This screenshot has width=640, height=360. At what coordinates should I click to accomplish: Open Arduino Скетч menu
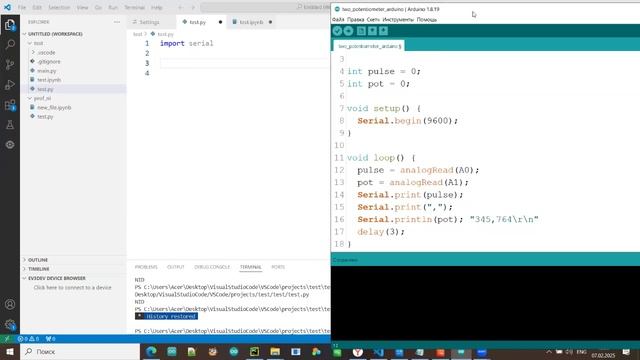[x=373, y=20]
